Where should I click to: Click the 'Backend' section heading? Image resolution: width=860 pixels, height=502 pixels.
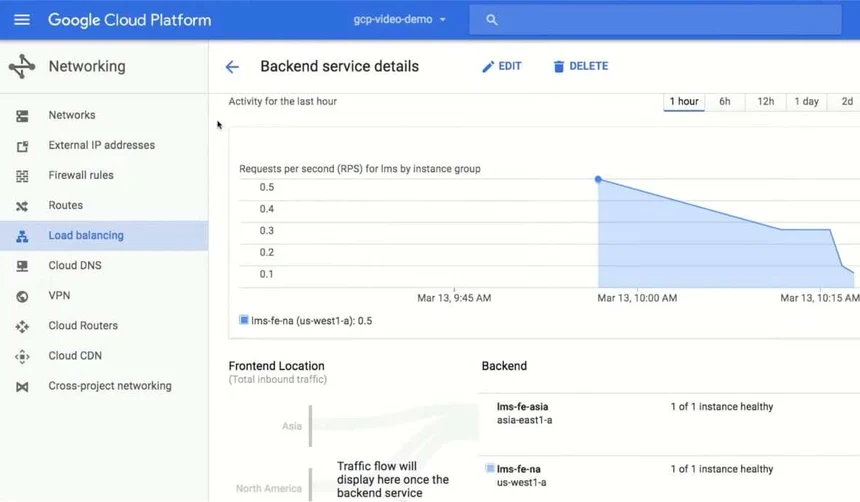point(504,366)
